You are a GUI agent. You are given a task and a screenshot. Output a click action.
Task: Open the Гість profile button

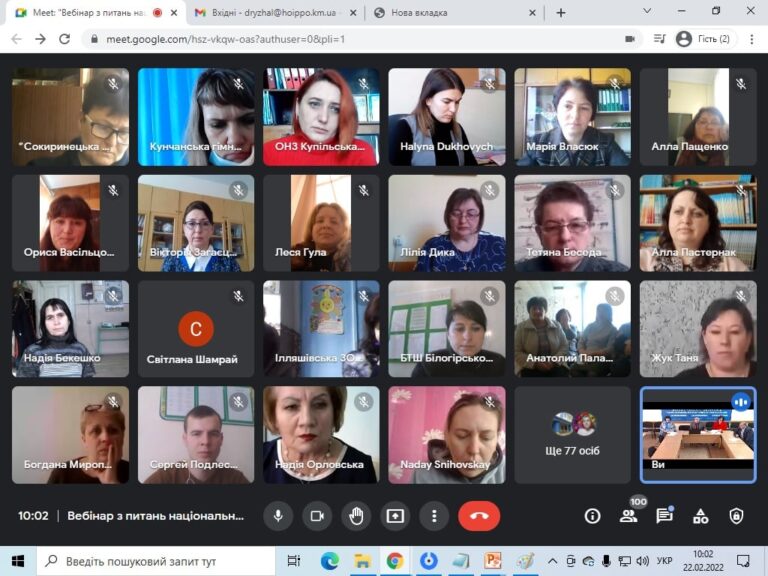click(x=703, y=39)
